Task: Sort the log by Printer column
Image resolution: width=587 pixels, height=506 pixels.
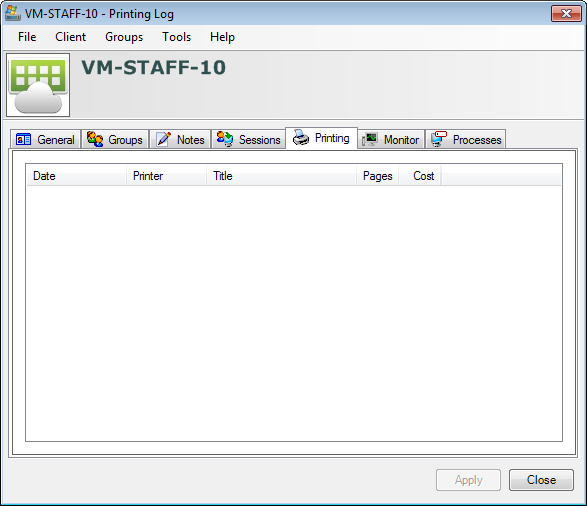Action: (166, 176)
